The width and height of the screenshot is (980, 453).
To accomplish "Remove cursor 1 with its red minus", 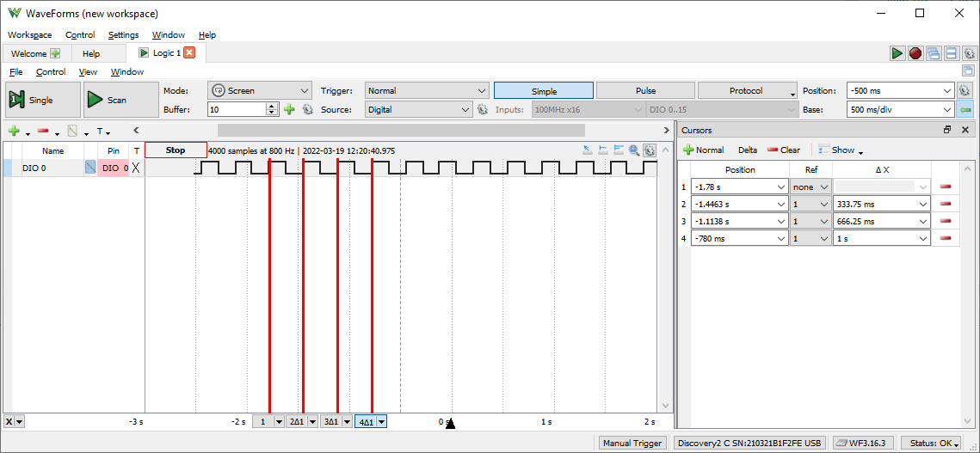I will point(945,187).
